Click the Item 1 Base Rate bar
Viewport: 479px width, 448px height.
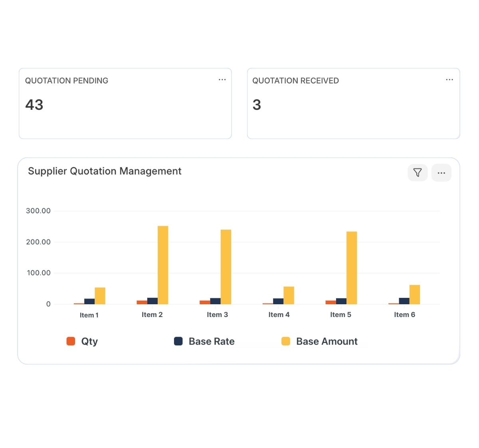(x=89, y=301)
